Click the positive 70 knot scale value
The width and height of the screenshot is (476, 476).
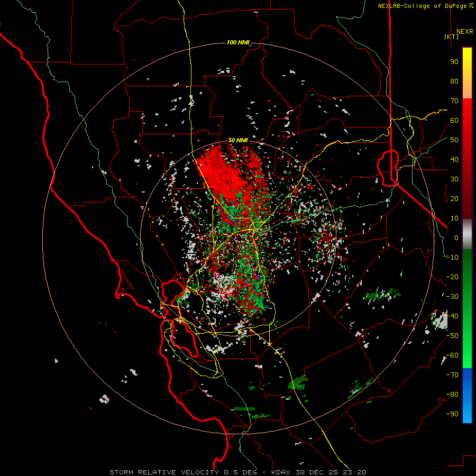click(454, 101)
